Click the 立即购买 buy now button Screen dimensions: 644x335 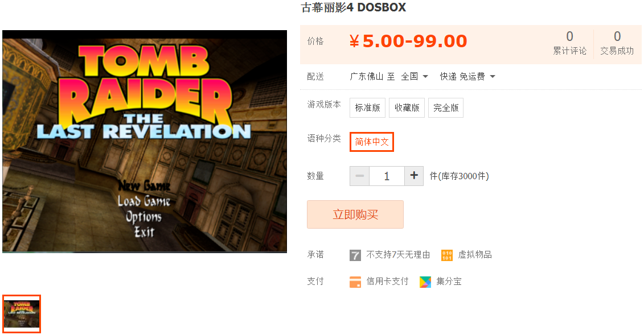(x=355, y=214)
